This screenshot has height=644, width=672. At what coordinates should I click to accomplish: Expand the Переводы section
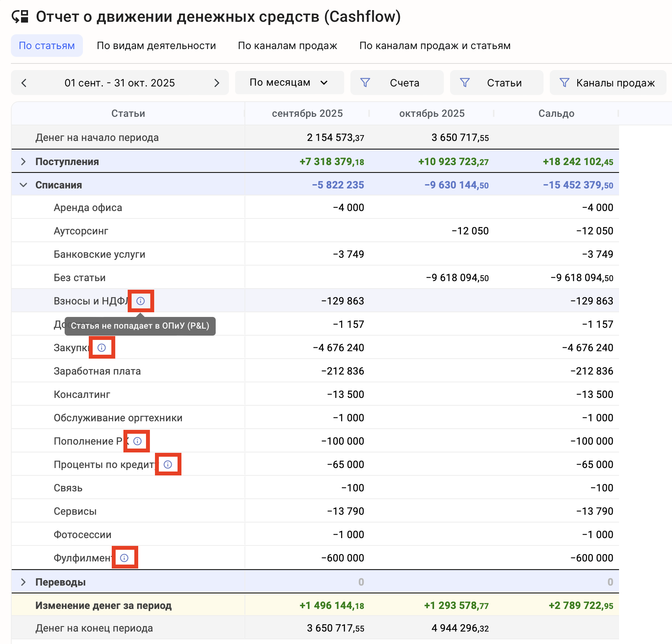pos(23,582)
